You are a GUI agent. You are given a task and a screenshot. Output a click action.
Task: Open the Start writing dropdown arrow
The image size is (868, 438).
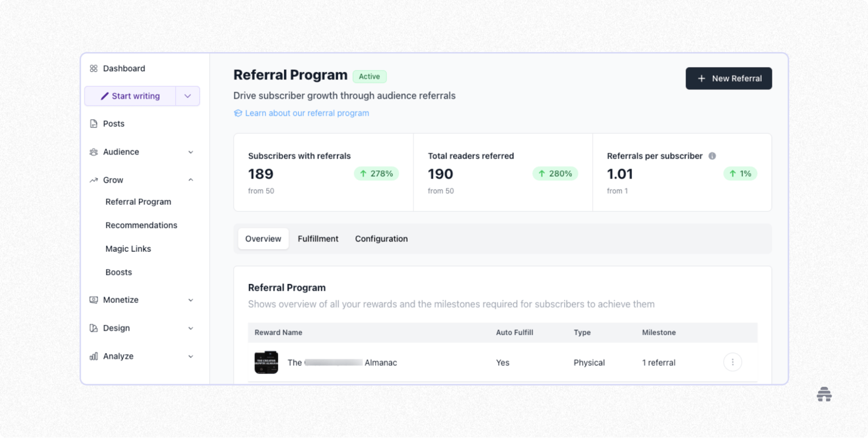tap(187, 96)
